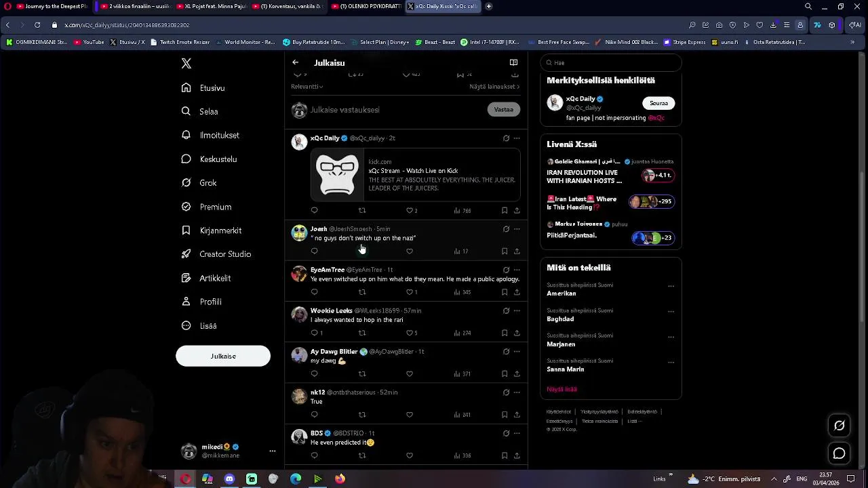Like the Wookie Leeks reply

[410, 333]
